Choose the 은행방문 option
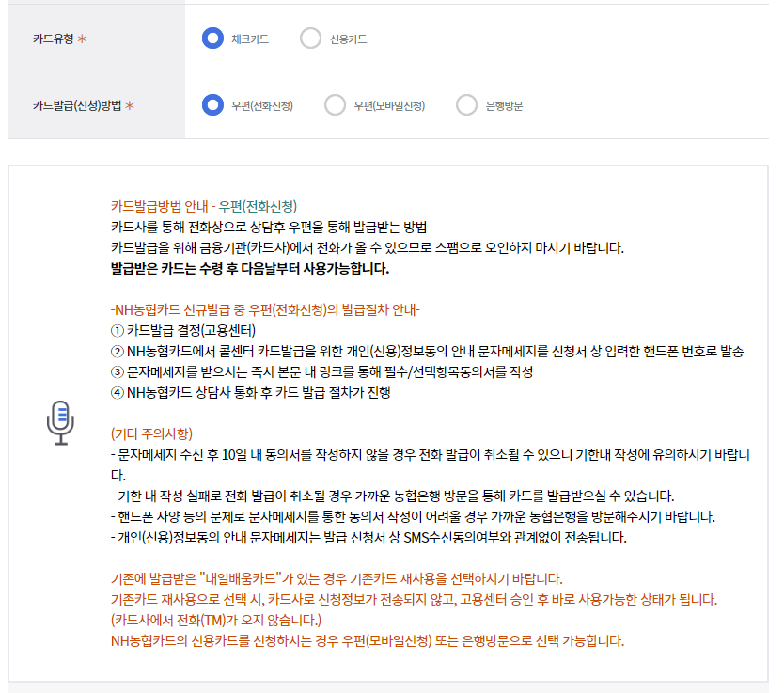 (x=467, y=105)
